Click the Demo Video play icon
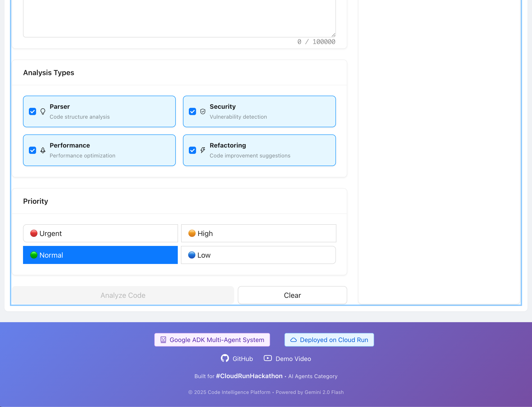Screen dimensions: 532x407 coord(268,358)
